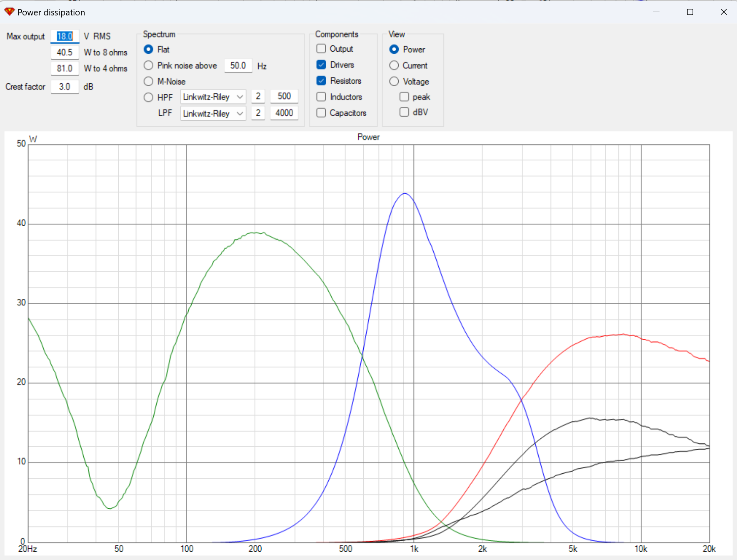Click the W to 8 ohms field
The width and height of the screenshot is (737, 560).
(65, 52)
